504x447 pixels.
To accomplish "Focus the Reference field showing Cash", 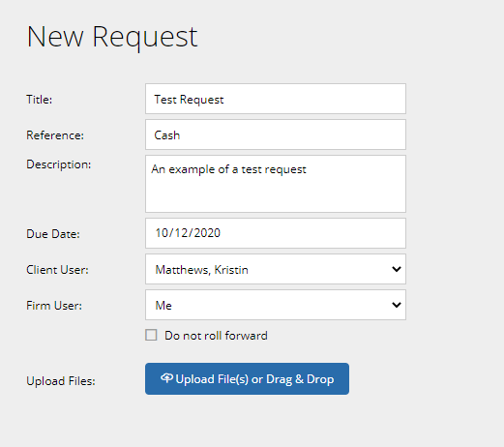I will (276, 134).
